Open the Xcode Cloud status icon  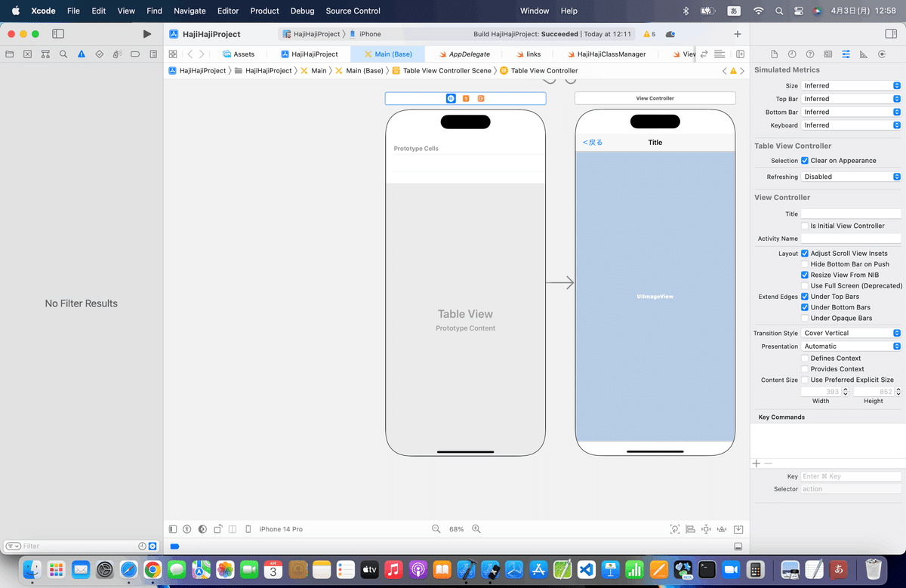coord(670,34)
